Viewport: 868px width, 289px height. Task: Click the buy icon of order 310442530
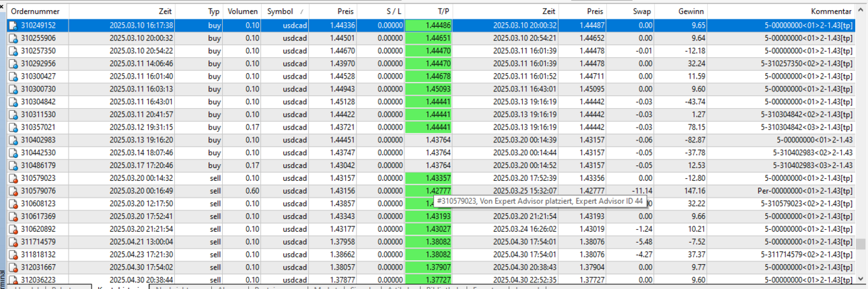pyautogui.click(x=13, y=153)
